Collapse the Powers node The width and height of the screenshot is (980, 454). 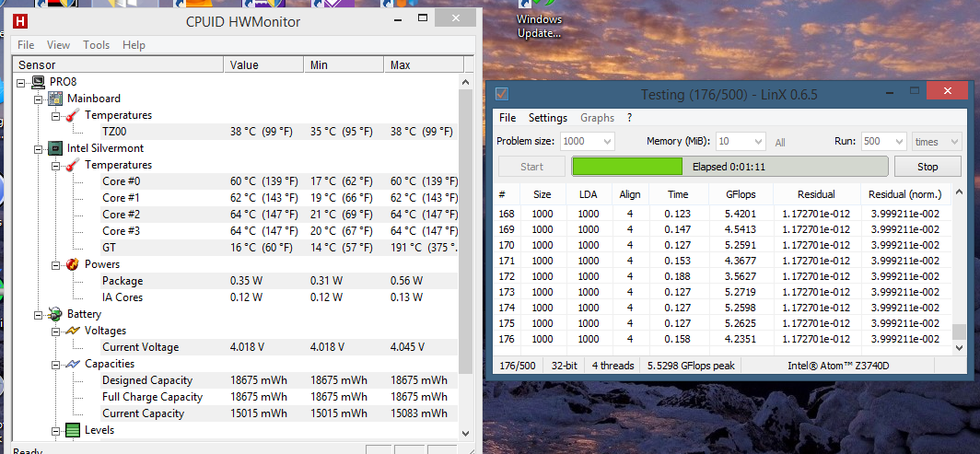55,265
